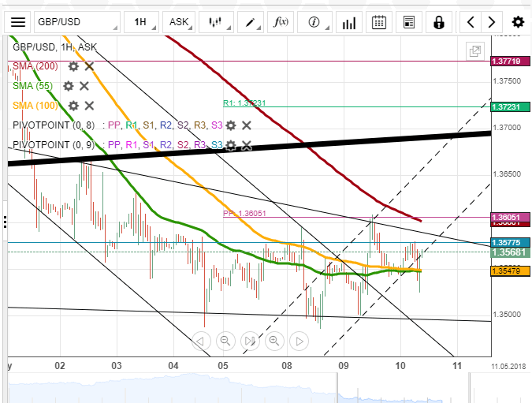Open the calendar icon in toolbar
This screenshot has width=532, height=403.
[378, 22]
